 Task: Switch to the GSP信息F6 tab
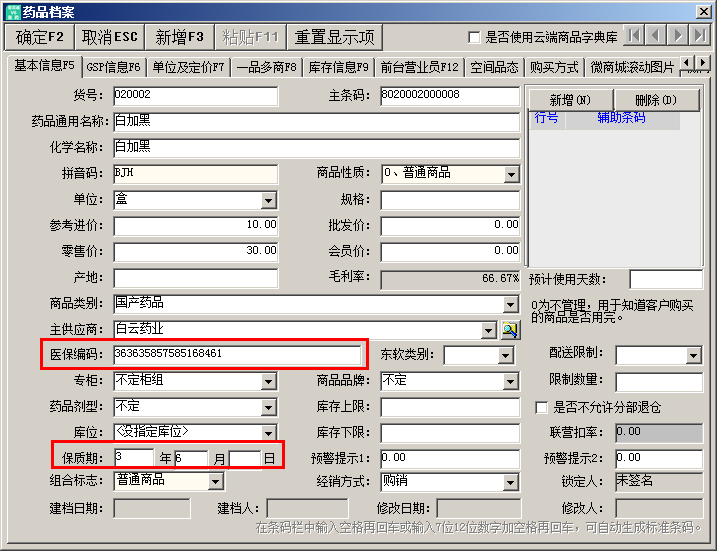pyautogui.click(x=113, y=68)
